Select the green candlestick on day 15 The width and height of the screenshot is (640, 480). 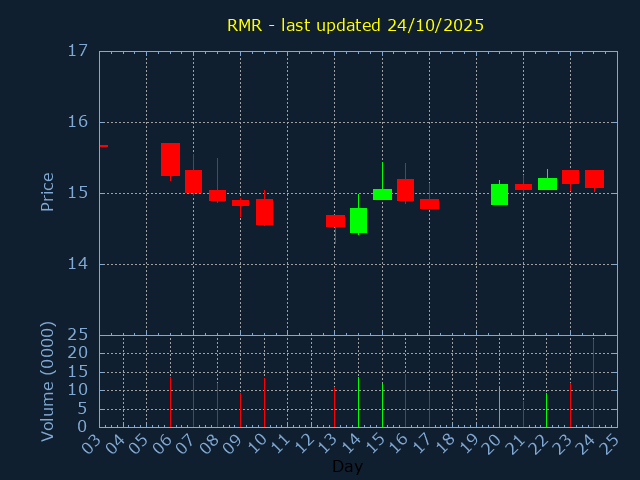point(382,194)
